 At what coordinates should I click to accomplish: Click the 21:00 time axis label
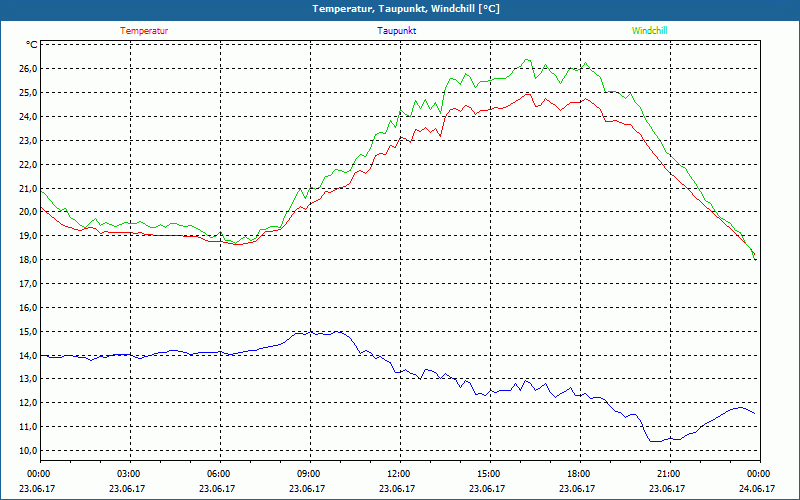pos(667,474)
